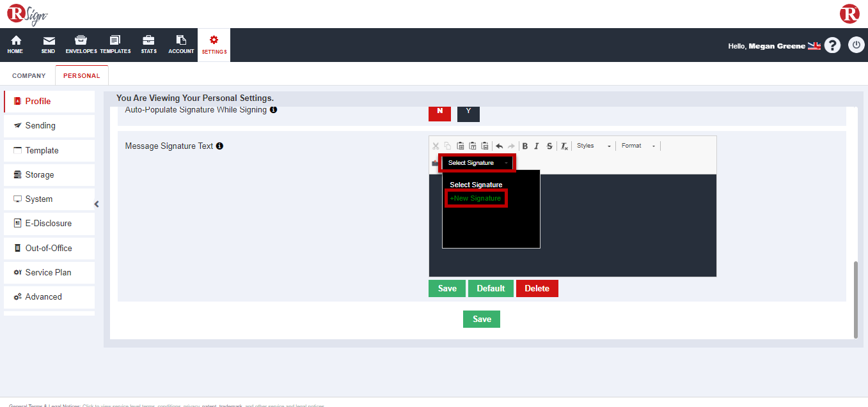This screenshot has height=407, width=868.
Task: Collapse the left sidebar with the arrow
Action: pos(97,204)
